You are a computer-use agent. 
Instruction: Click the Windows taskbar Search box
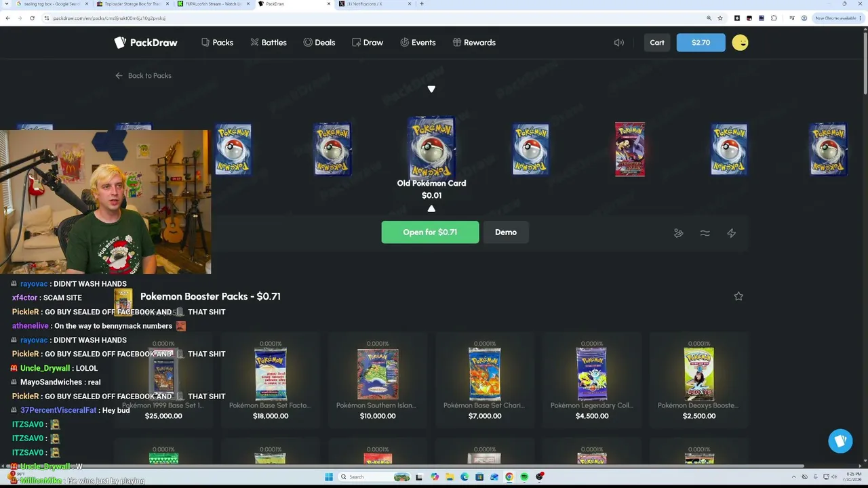pyautogui.click(x=375, y=477)
